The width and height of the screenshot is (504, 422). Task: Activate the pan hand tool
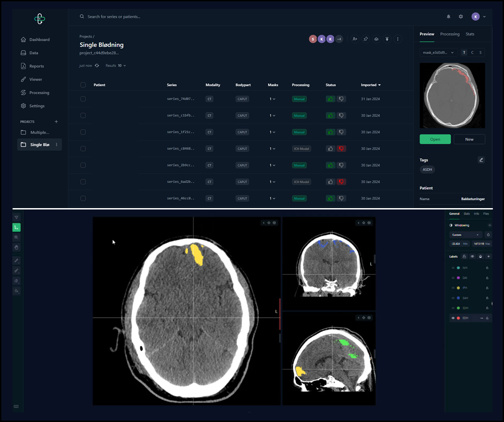tap(16, 247)
